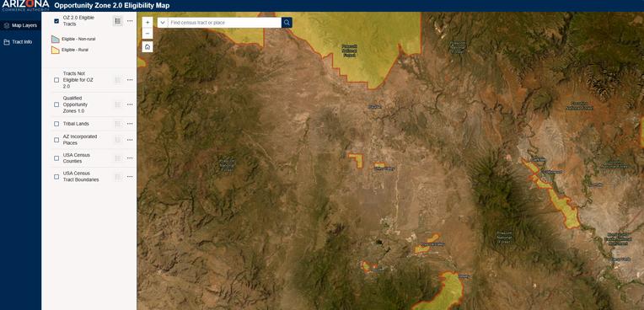Open options menu for USA Census Counties
Viewport: 644px width, 310px height.
pyautogui.click(x=130, y=158)
